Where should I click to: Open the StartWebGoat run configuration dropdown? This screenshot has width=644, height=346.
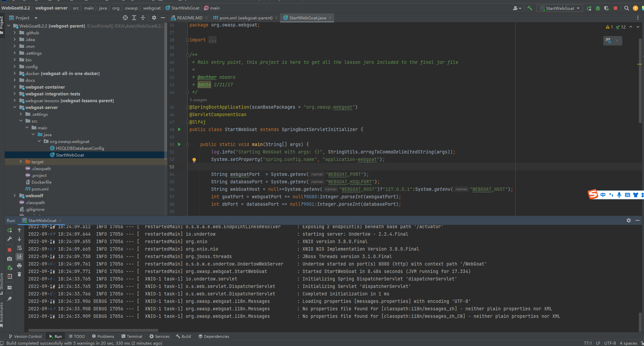point(559,8)
